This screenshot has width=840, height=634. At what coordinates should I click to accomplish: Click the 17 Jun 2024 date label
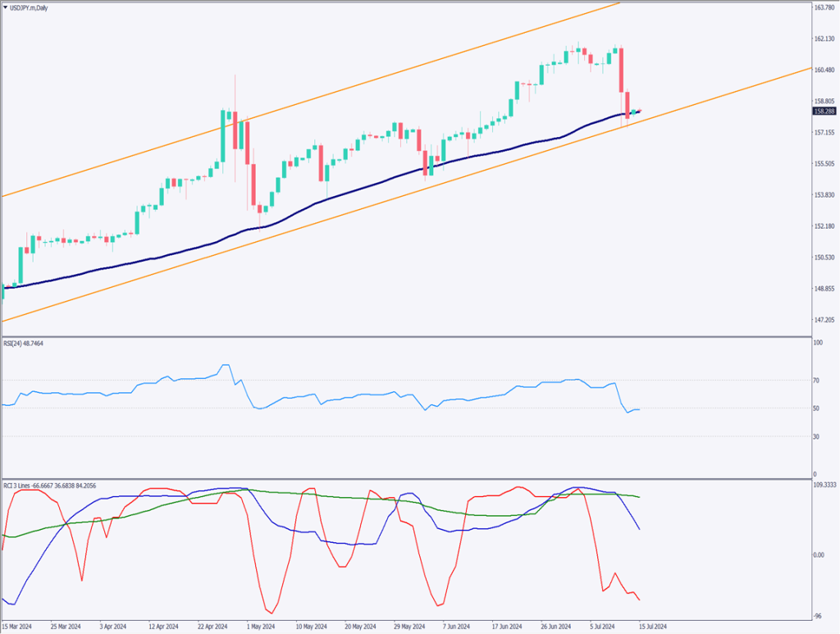[x=507, y=626]
